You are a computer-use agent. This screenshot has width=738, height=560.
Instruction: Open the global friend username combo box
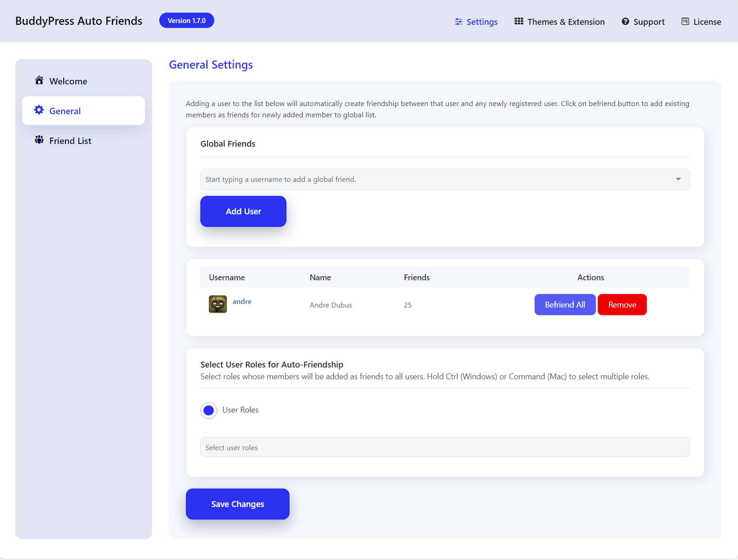(x=433, y=180)
